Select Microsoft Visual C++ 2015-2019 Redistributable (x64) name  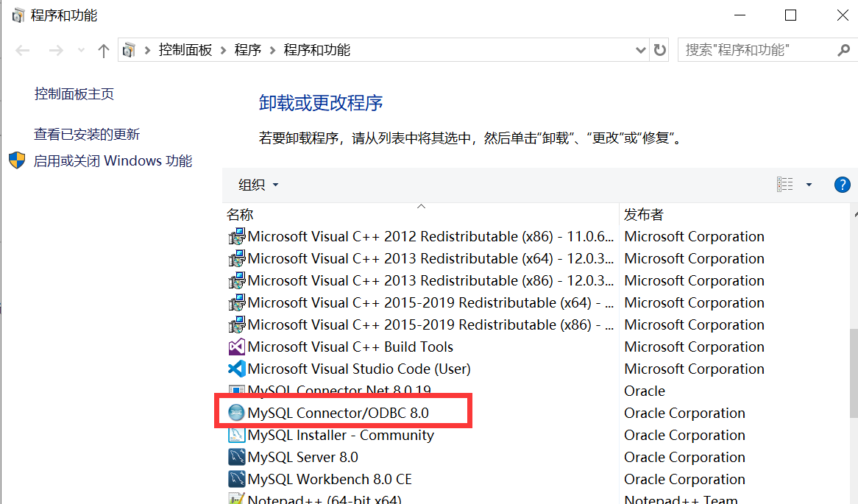click(430, 302)
